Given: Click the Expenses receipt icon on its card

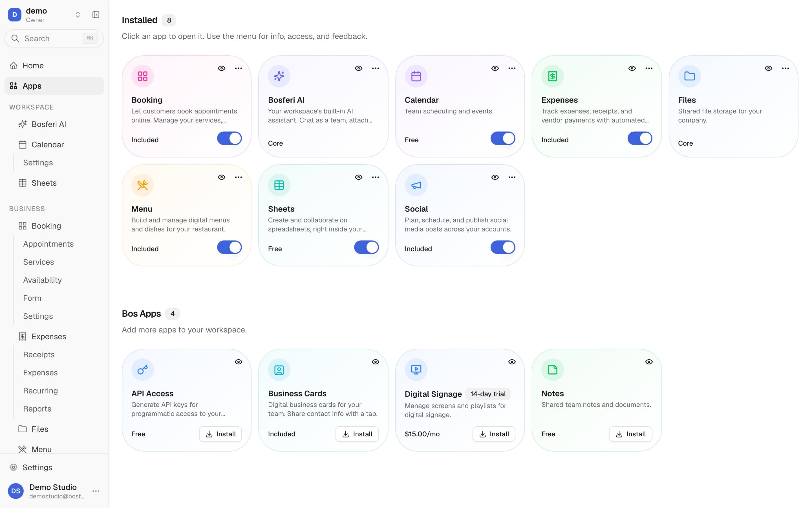Looking at the screenshot, I should pos(553,76).
